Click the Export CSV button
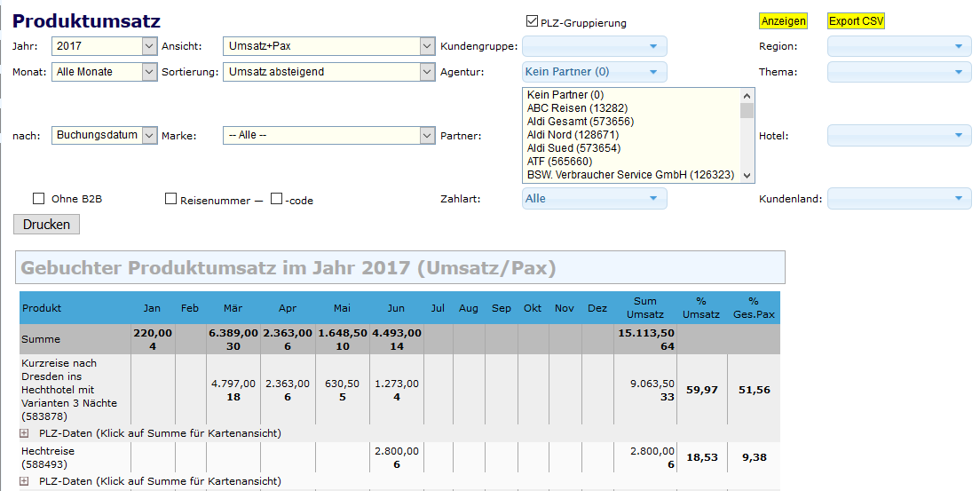 [x=856, y=21]
